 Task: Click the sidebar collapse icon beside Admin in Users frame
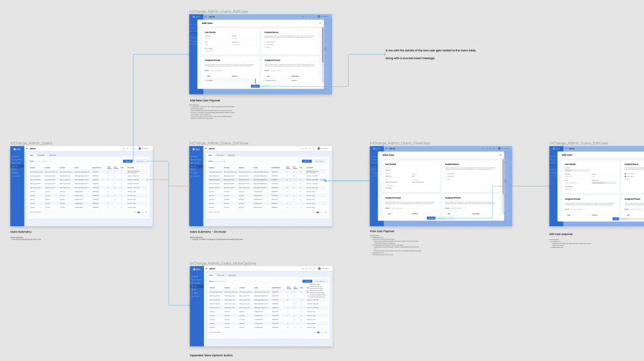pyautogui.click(x=27, y=149)
